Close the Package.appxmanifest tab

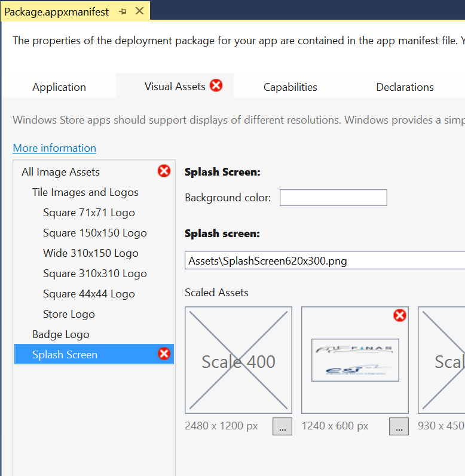(139, 11)
